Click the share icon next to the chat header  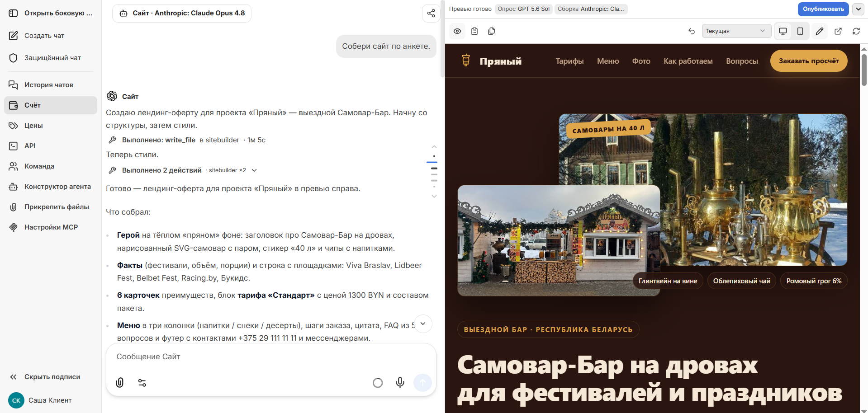click(x=431, y=13)
